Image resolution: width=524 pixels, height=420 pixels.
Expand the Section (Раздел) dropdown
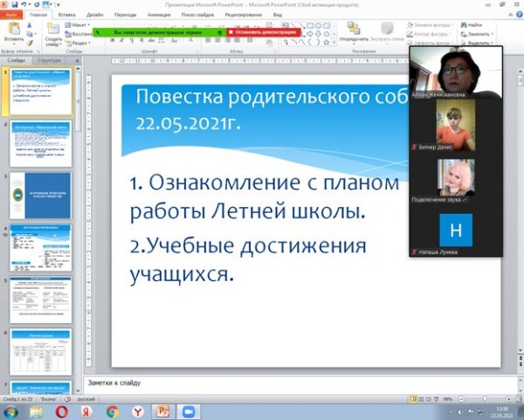(79, 42)
